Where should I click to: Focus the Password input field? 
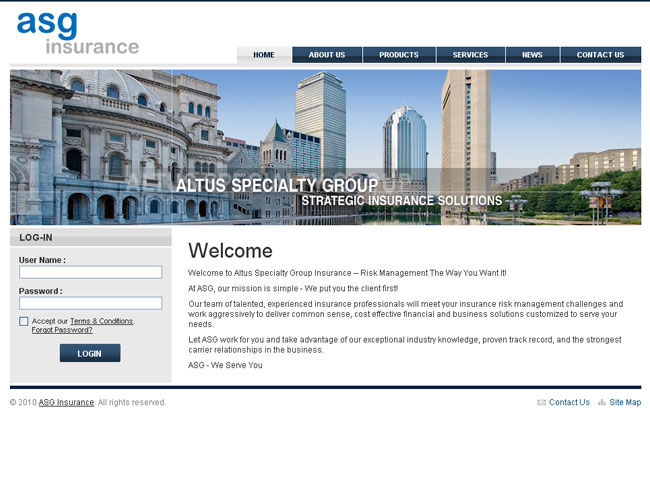(90, 303)
